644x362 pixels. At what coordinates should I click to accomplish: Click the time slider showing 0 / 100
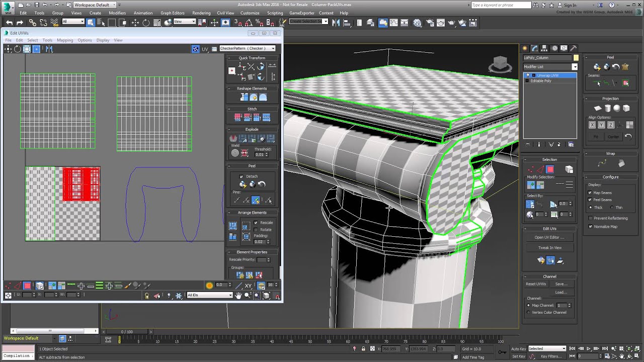point(127,332)
